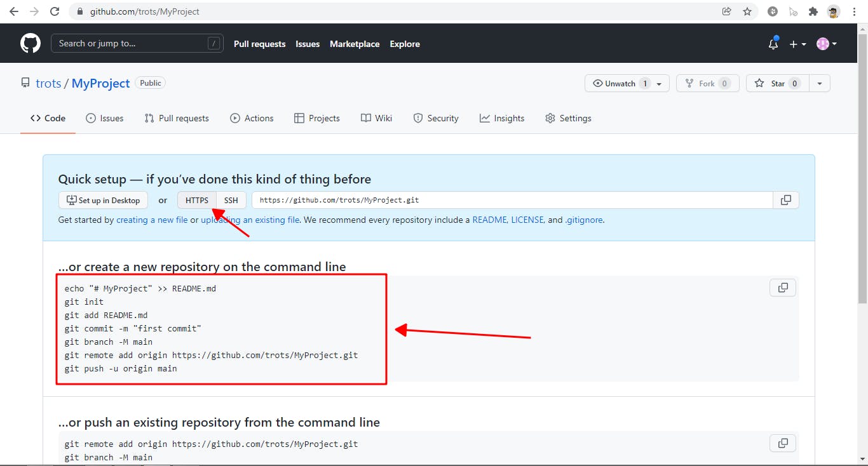The height and width of the screenshot is (466, 868).
Task: Open the Wiki tab
Action: (377, 118)
